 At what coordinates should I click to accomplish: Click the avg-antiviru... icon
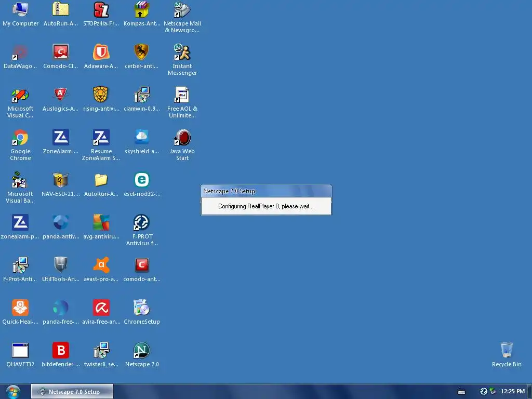point(101,222)
